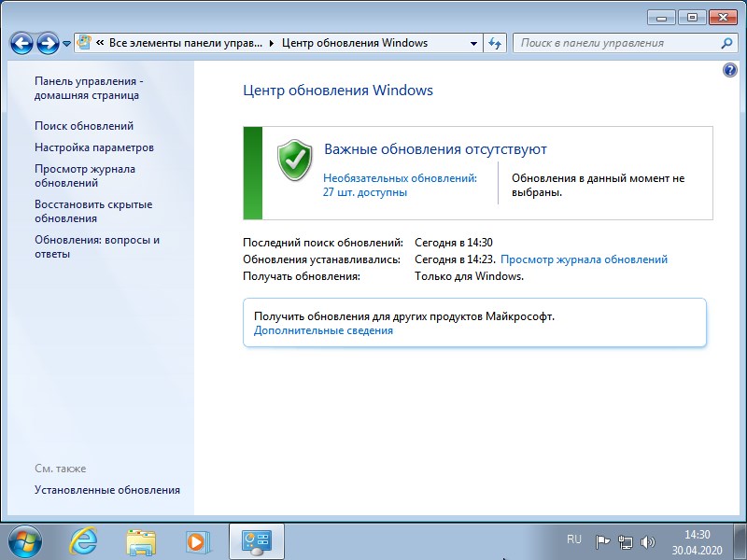747x560 pixels.
Task: Minimize the Windows Update window
Action: tap(661, 18)
